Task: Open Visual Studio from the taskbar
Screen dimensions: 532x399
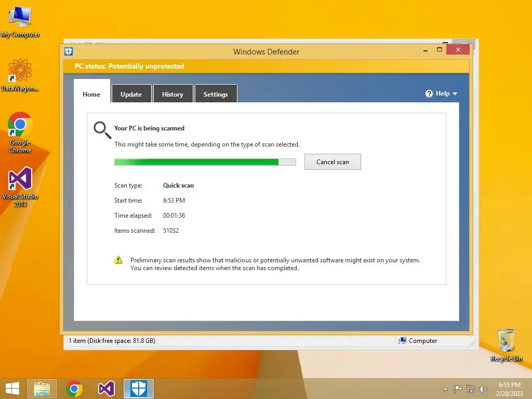Action: [106, 389]
